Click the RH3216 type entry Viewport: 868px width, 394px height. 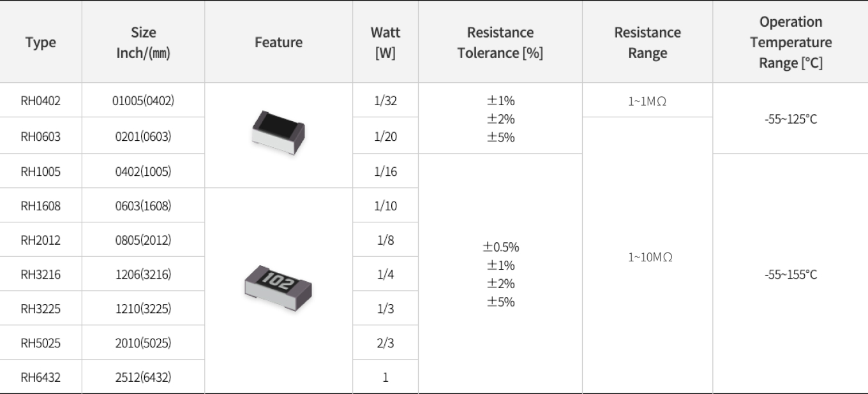pos(41,274)
